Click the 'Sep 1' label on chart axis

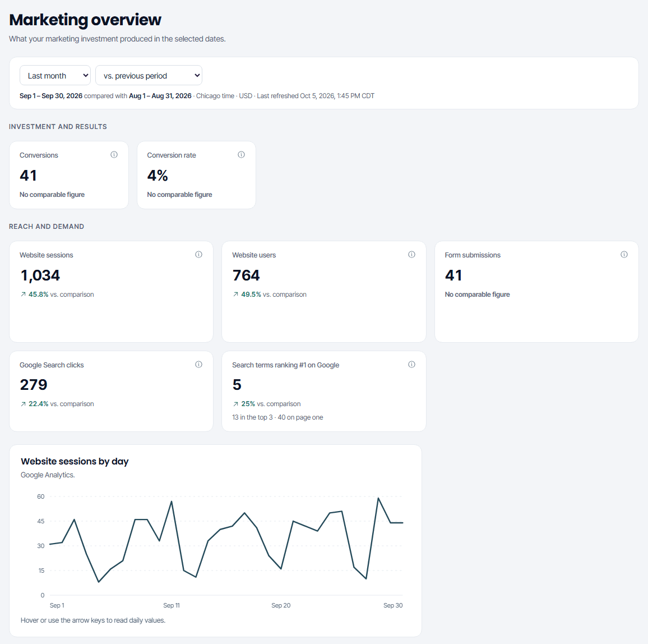point(57,605)
